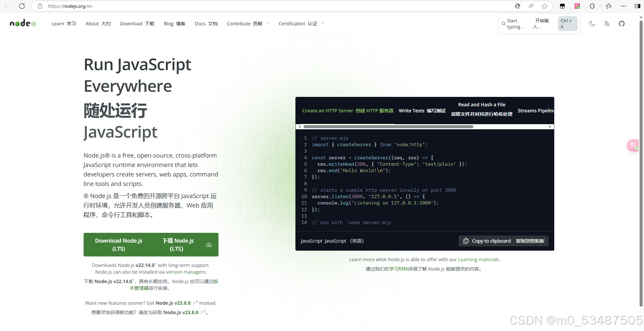644x331 pixels.
Task: Open browser Extensions via the puzzle piece icon
Action: 592,6
